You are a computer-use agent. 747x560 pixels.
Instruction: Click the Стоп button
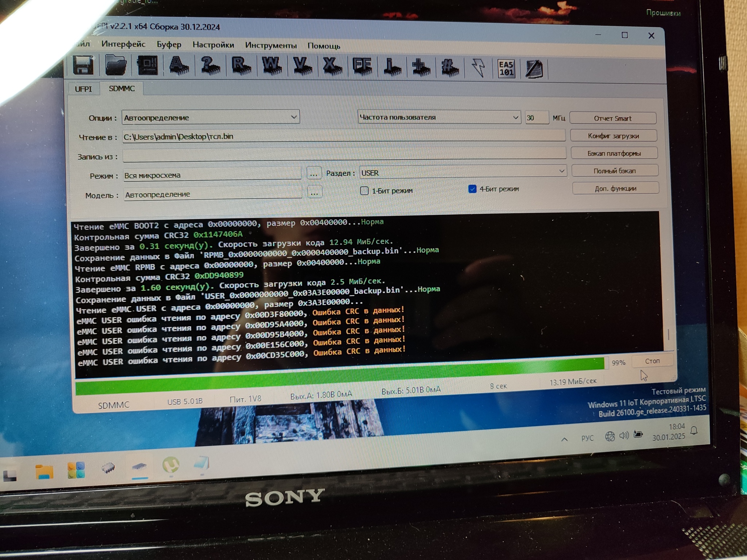point(652,361)
